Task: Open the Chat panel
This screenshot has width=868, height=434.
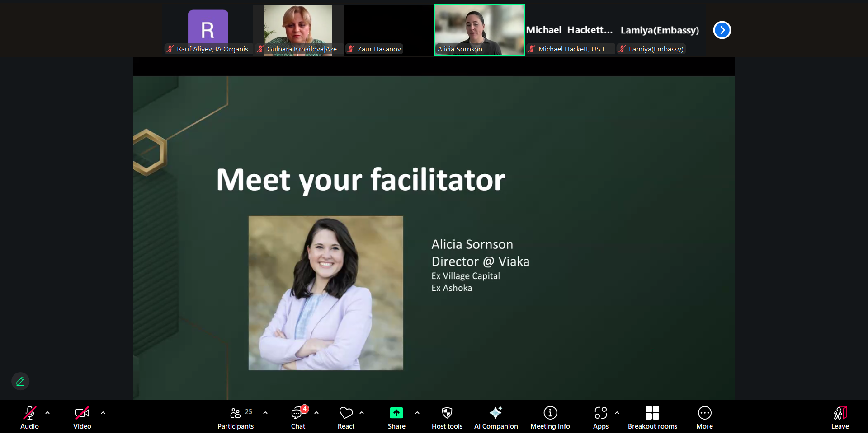Action: pos(298,417)
